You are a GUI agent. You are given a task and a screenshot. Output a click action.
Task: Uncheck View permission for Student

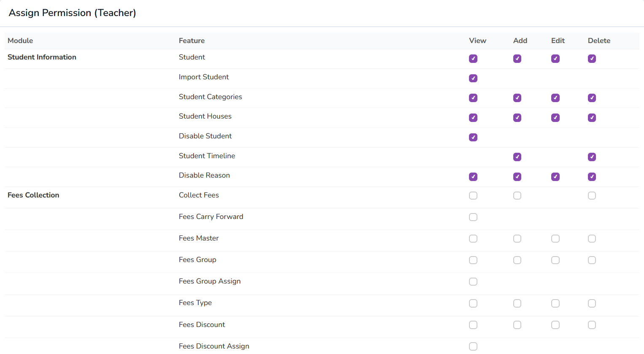[473, 59]
